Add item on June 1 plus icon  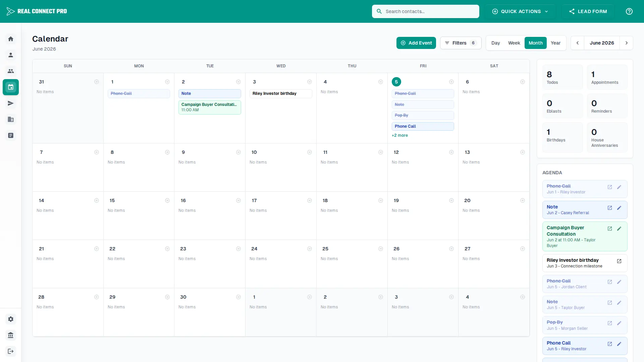pos(167,82)
